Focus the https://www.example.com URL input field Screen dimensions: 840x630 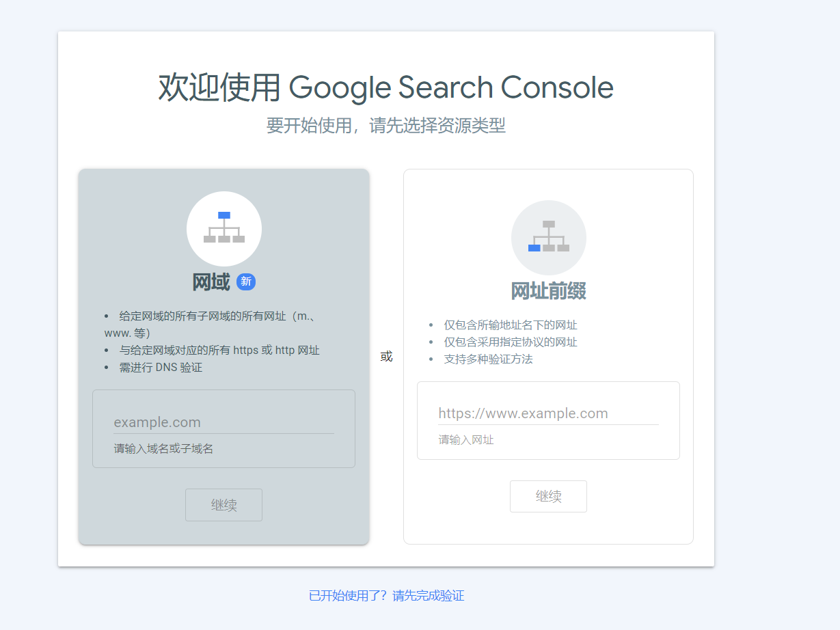549,413
